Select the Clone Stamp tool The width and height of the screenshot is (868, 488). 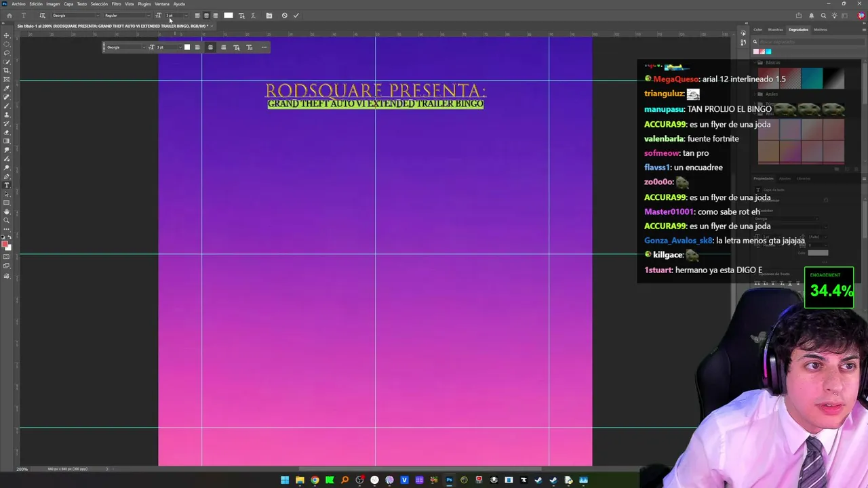pyautogui.click(x=7, y=115)
